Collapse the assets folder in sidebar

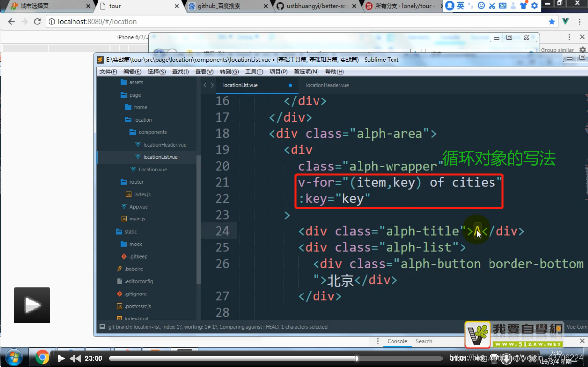[132, 82]
